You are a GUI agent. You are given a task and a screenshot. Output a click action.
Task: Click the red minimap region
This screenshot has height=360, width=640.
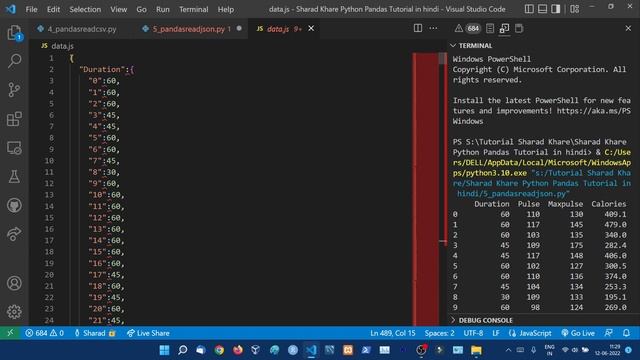426,188
